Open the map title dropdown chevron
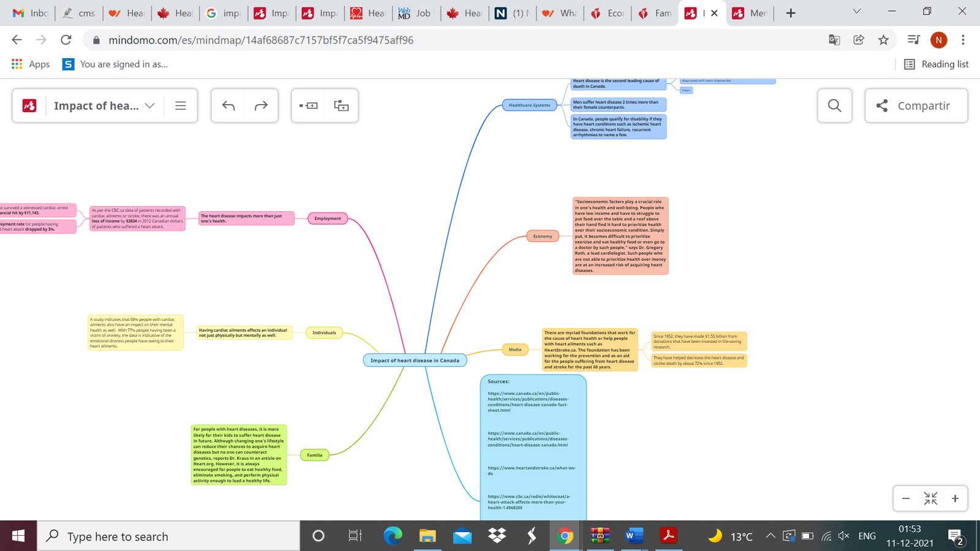Viewport: 980px width, 551px height. tap(150, 106)
